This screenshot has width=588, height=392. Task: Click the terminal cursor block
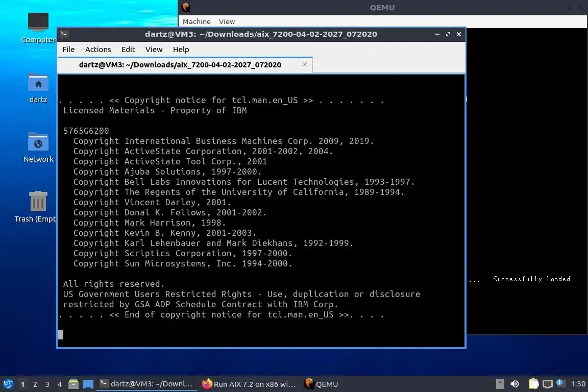(61, 335)
